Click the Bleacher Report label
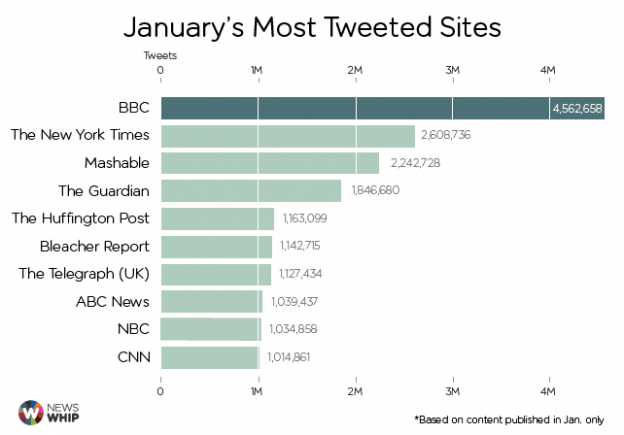This screenshot has width=624, height=435. click(95, 246)
